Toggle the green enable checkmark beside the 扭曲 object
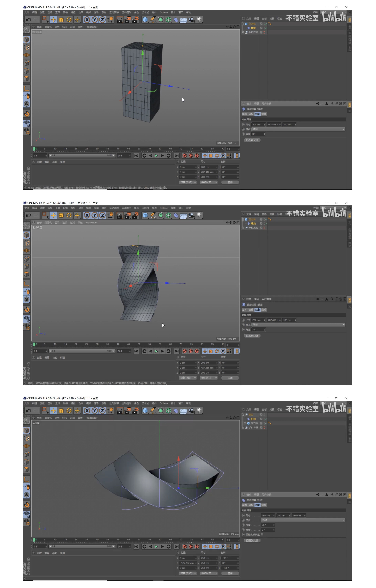The image size is (376, 588). [x=266, y=419]
